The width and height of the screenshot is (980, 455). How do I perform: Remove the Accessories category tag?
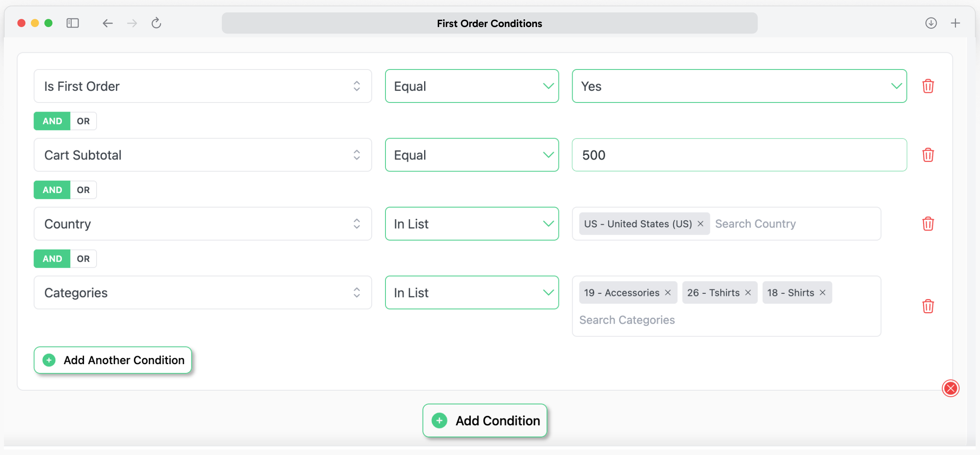[x=668, y=292]
